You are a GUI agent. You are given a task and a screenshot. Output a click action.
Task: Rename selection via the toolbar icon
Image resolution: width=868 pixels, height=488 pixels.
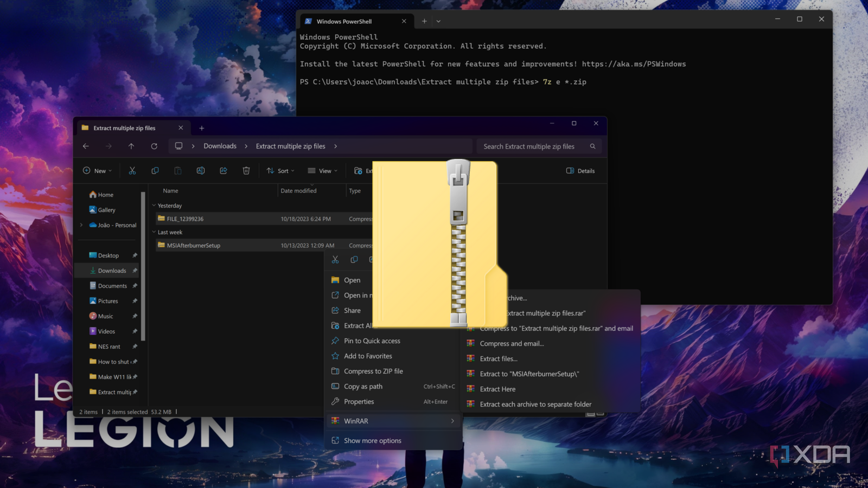[x=200, y=170]
